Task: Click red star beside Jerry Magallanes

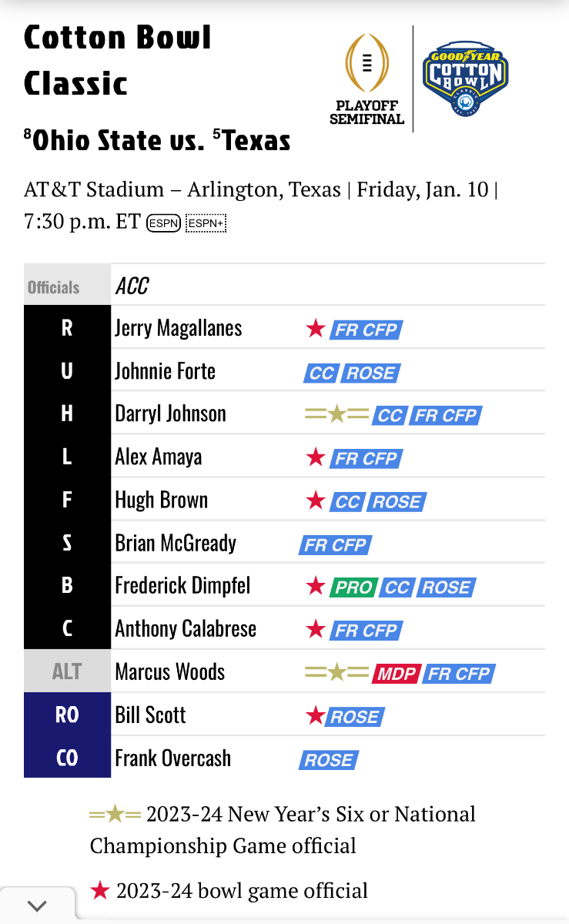Action: (315, 330)
